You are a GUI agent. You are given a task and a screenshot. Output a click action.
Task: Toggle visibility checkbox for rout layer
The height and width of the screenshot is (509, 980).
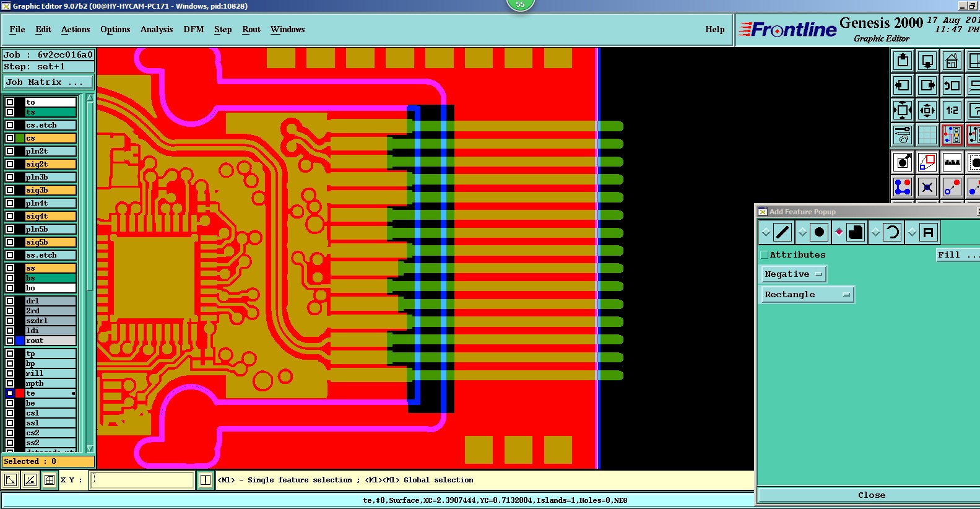10,341
